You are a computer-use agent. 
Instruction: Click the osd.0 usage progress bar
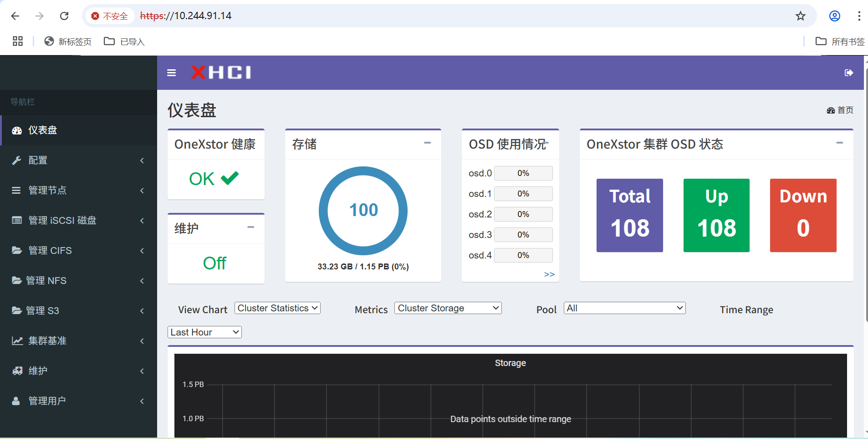click(523, 173)
